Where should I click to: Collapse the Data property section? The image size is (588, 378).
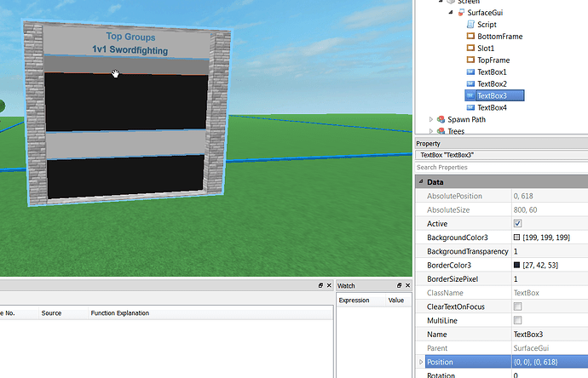pyautogui.click(x=421, y=181)
